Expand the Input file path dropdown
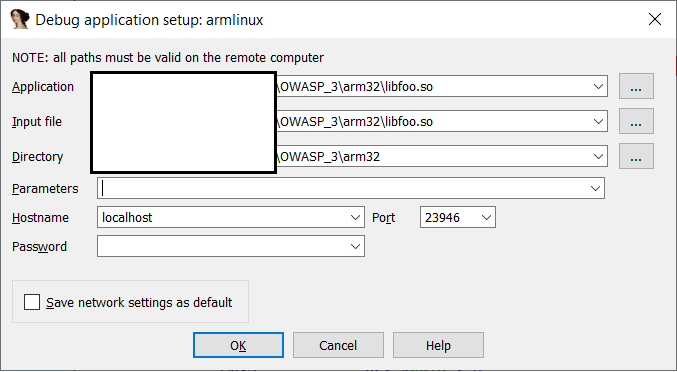The width and height of the screenshot is (677, 372). tap(598, 121)
